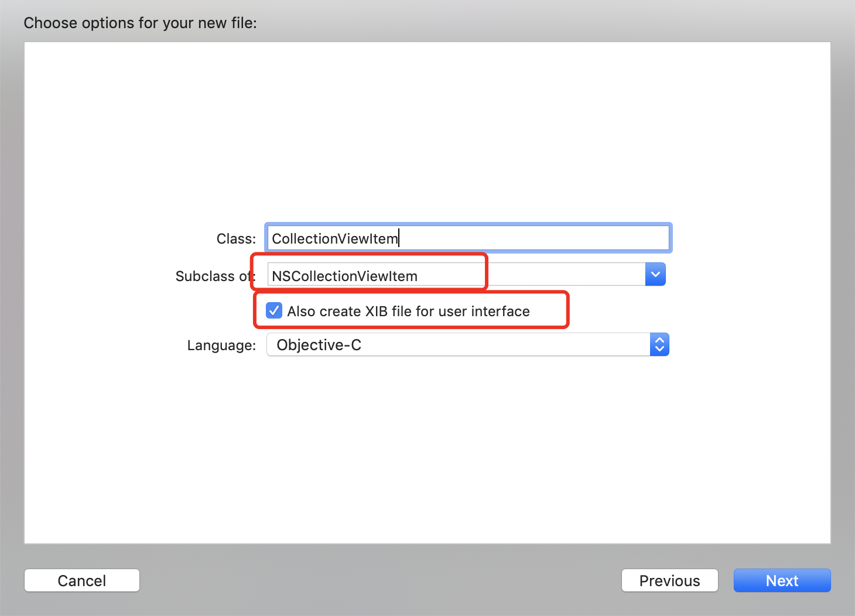The height and width of the screenshot is (616, 855).
Task: Click the Class name text field
Action: point(467,238)
